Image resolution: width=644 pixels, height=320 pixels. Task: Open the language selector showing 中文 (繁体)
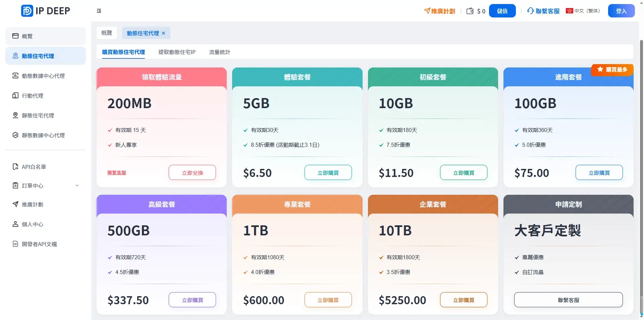[583, 11]
